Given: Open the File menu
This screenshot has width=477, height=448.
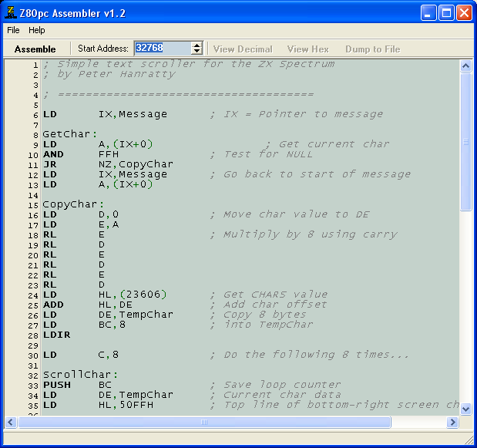Looking at the screenshot, I should [13, 30].
